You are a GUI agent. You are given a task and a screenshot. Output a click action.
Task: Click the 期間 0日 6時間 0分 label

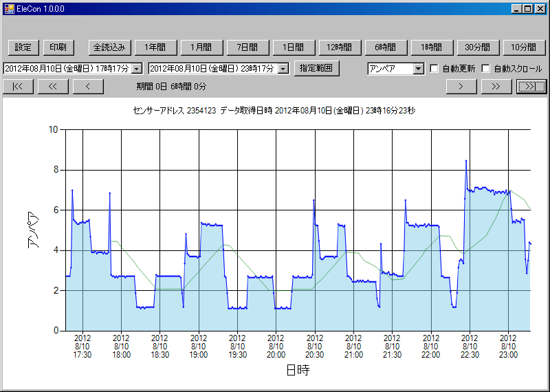(171, 87)
